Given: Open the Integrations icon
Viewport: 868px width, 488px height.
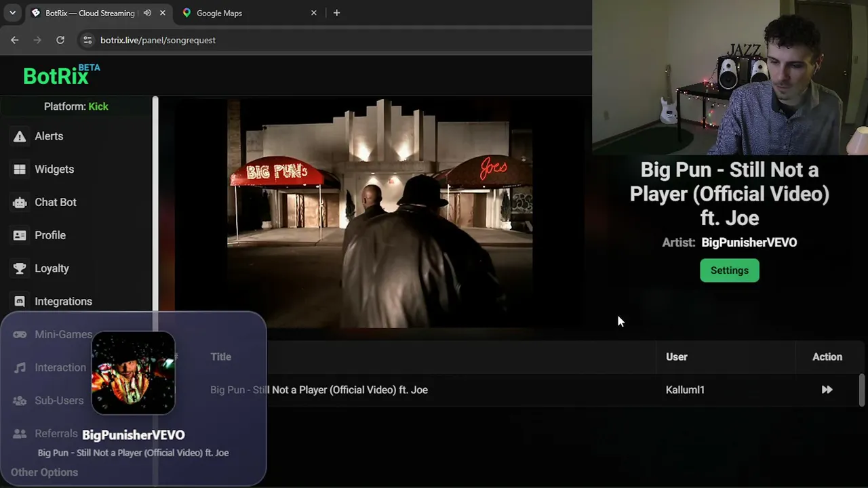Looking at the screenshot, I should pyautogui.click(x=20, y=302).
